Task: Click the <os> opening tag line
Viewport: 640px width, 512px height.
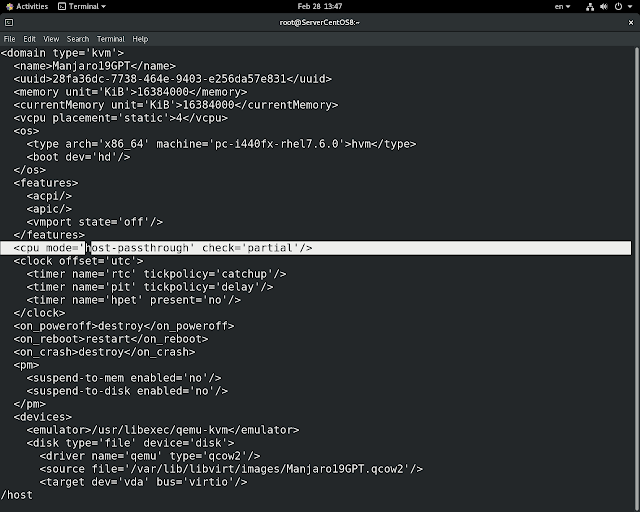Action: click(x=26, y=131)
